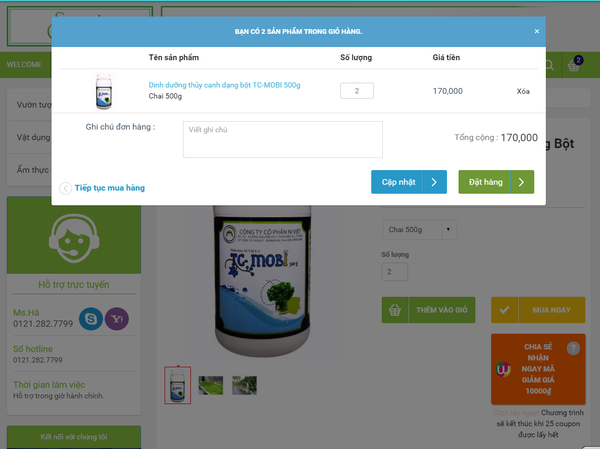Click the back arrow circle beside Tiếp tục mua hàng
This screenshot has width=600, height=449.
click(65, 188)
